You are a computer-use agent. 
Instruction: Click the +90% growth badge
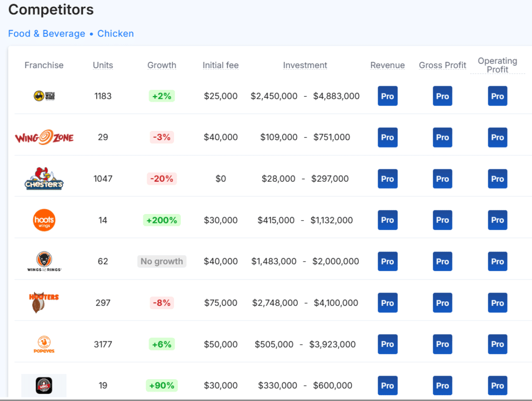tap(162, 386)
